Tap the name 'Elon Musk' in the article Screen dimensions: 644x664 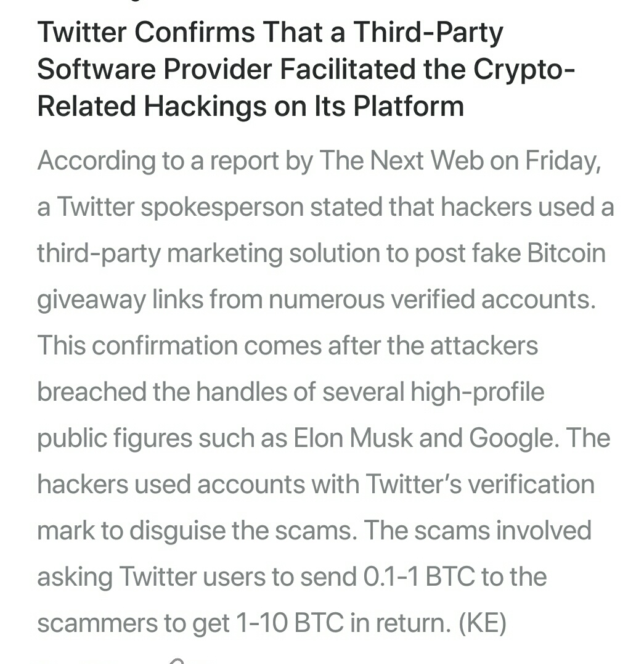[353, 438]
